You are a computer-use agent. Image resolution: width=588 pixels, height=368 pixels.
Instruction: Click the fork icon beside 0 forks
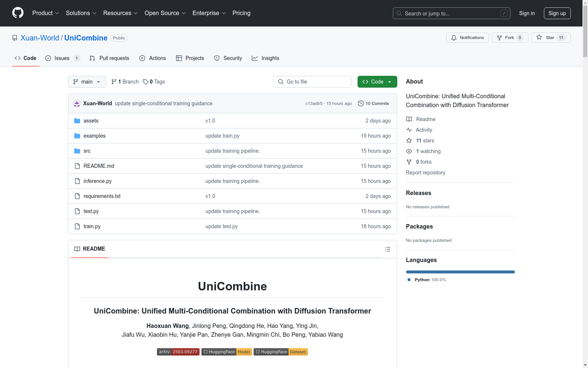[409, 162]
